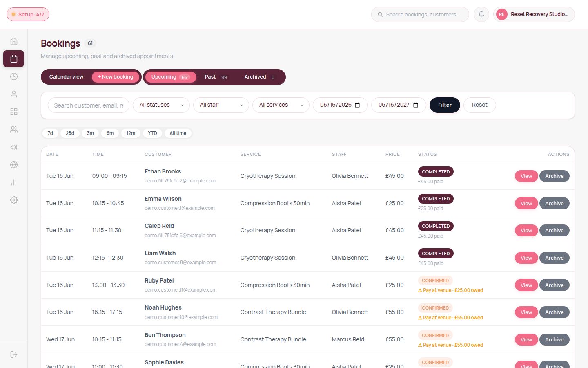This screenshot has width=588, height=368.
Task: Click the Ethan Brooks customer name
Action: coord(163,171)
